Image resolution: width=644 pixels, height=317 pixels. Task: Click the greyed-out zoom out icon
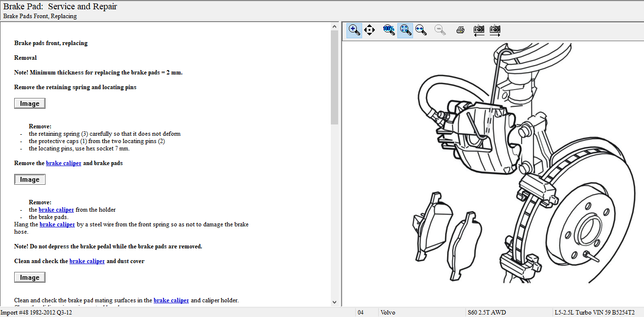click(x=440, y=30)
